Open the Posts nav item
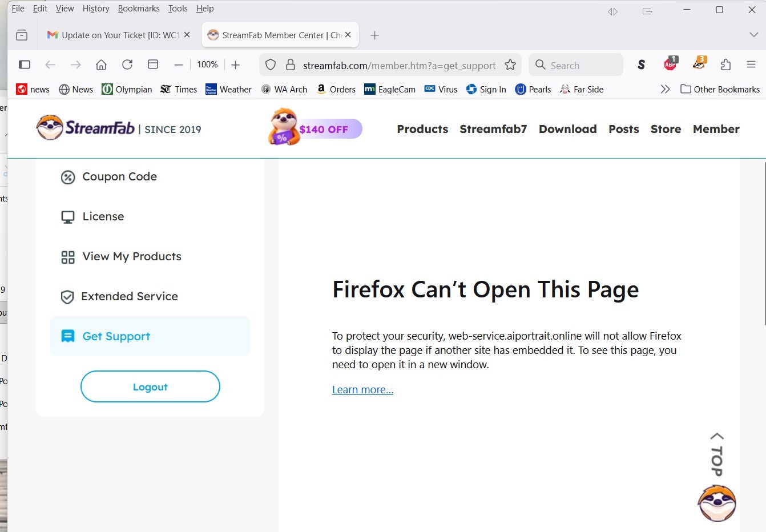The height and width of the screenshot is (532, 766). pyautogui.click(x=624, y=129)
